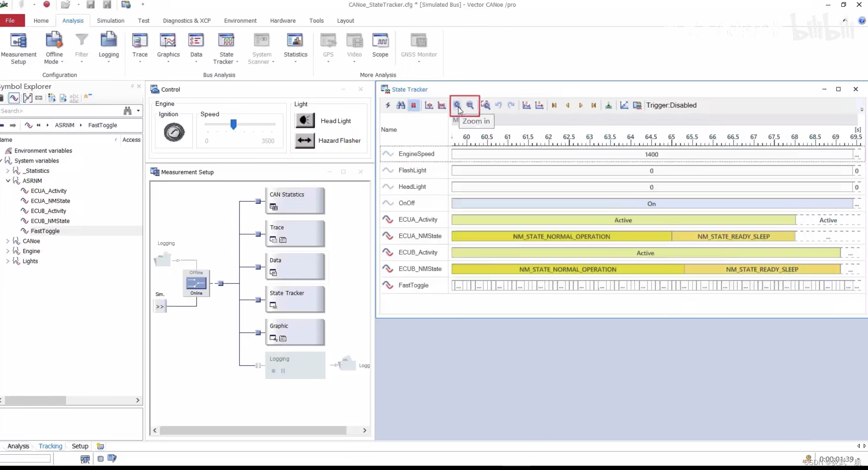Switch the Offline/Online mode block
Screen dimensions: 868x470
click(x=196, y=283)
